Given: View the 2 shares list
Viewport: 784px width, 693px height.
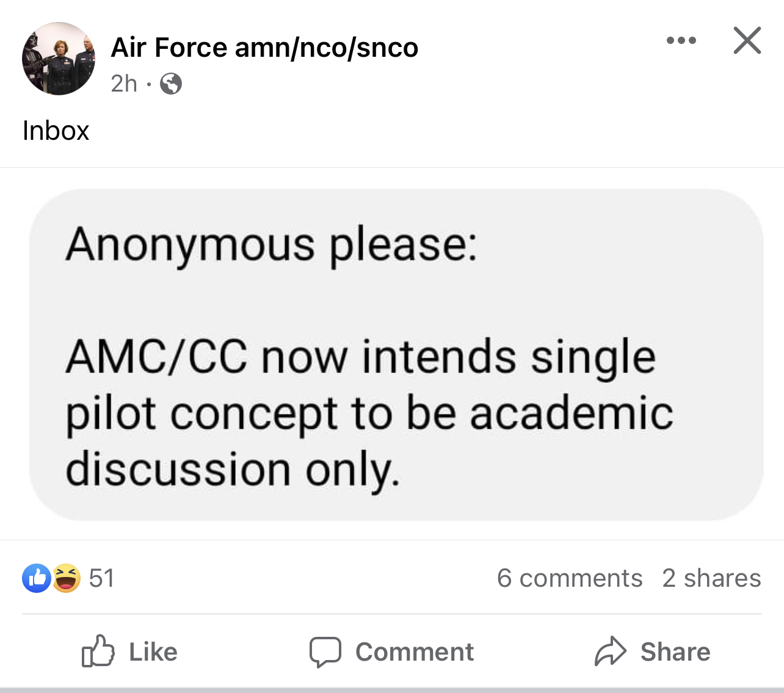Looking at the screenshot, I should 711,578.
